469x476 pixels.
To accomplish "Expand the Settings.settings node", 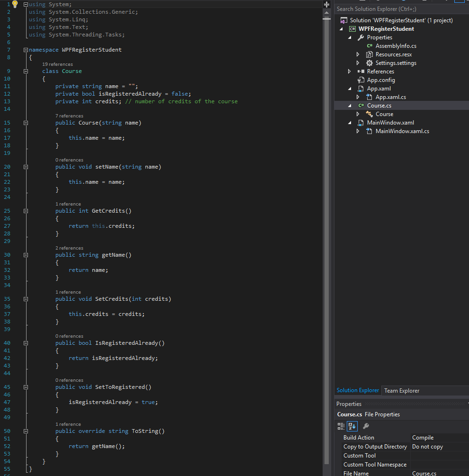I will 358,63.
